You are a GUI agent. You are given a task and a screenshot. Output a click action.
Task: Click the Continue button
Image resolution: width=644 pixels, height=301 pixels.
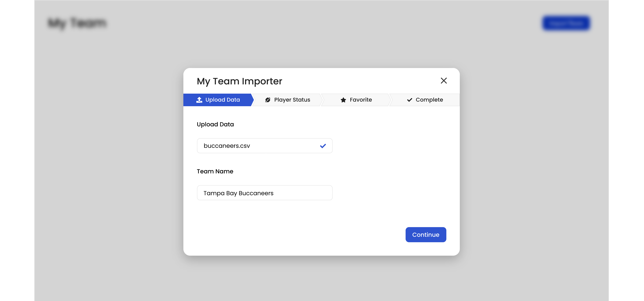(x=426, y=234)
